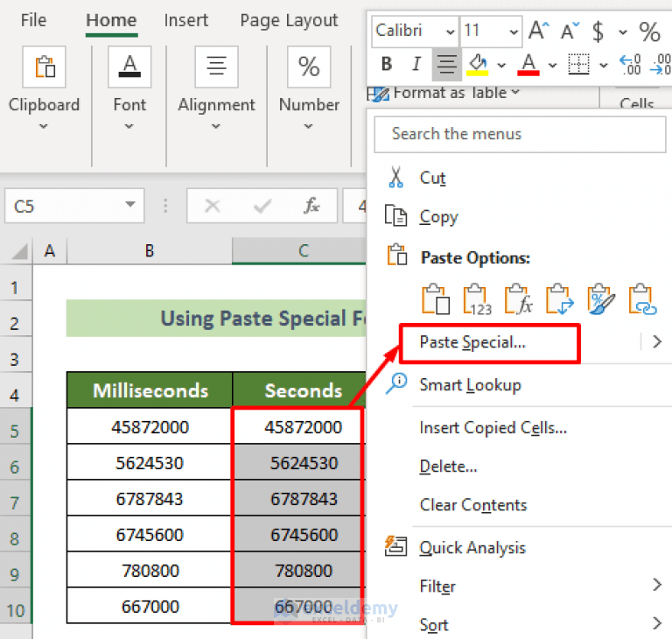Open font color dropdown arrow
Image resolution: width=672 pixels, height=639 pixels.
tap(553, 65)
